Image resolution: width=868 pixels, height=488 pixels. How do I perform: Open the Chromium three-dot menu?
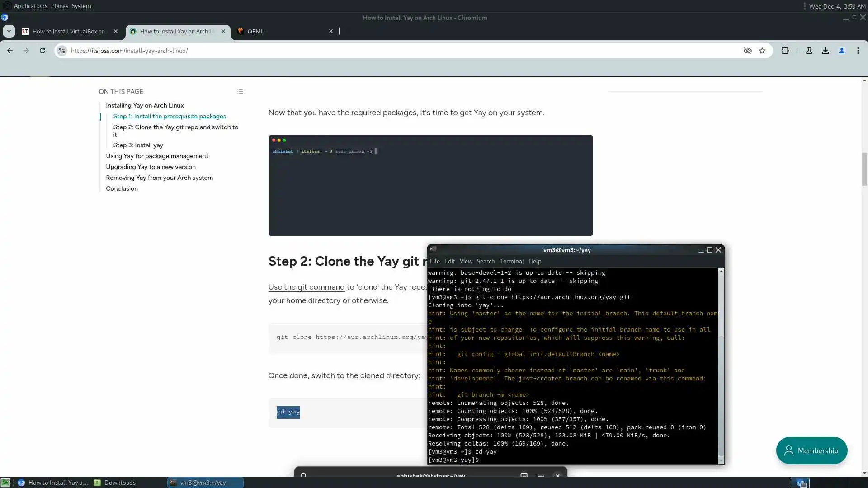[x=858, y=51]
